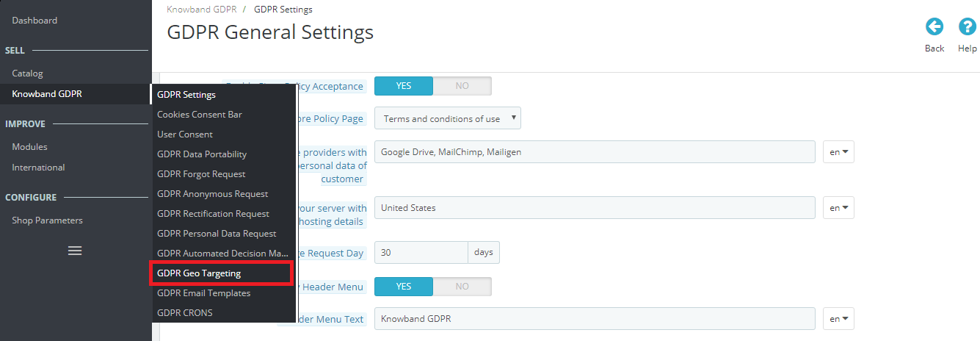The height and width of the screenshot is (341, 980).
Task: Open the Help question mark icon
Action: pyautogui.click(x=967, y=27)
